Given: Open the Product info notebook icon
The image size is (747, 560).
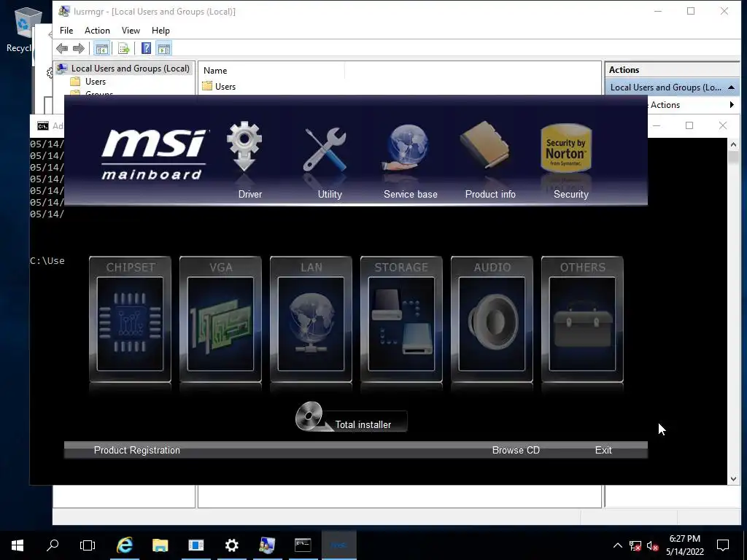Looking at the screenshot, I should click(x=485, y=145).
